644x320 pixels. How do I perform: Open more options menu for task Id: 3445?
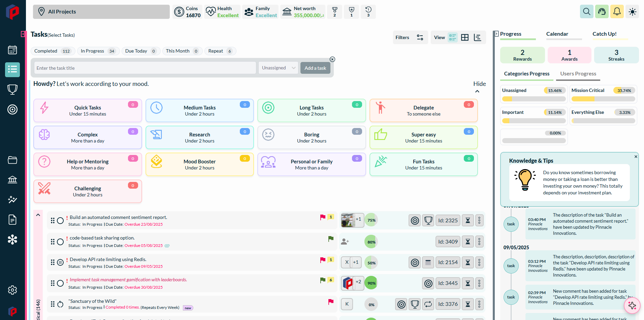[x=479, y=284]
